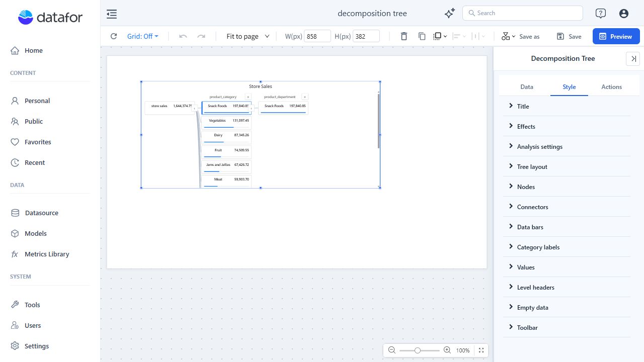
Task: Expand the Data bars section
Action: [x=567, y=227]
